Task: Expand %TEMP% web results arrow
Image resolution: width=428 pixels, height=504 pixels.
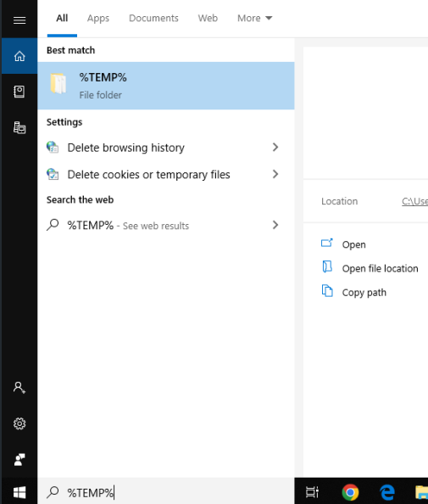Action: (x=275, y=225)
